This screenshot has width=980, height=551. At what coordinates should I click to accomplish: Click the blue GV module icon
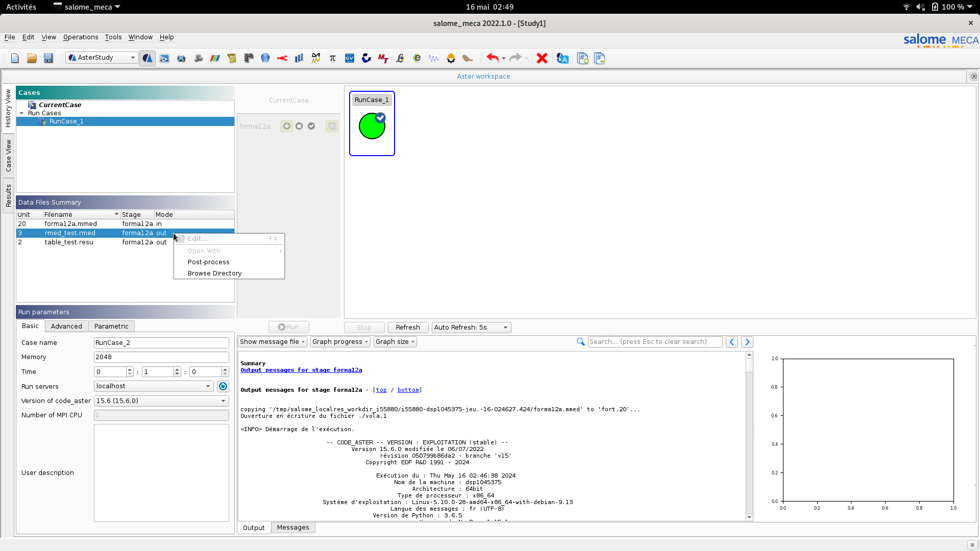coord(350,58)
